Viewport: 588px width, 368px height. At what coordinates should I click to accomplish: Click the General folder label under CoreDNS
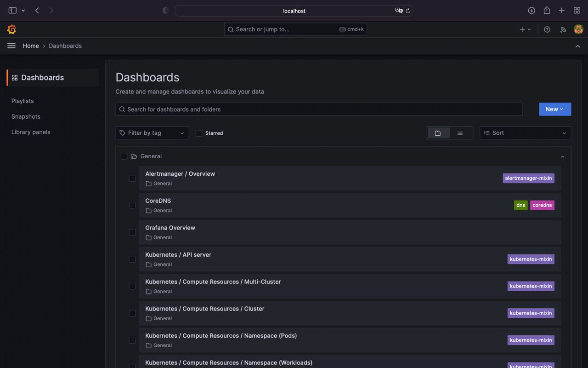(163, 210)
